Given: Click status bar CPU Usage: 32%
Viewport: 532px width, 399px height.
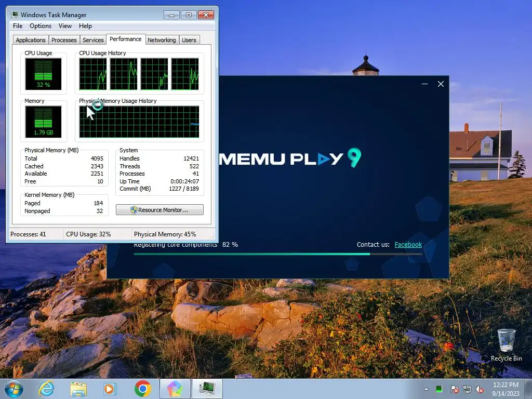Looking at the screenshot, I should (x=88, y=234).
